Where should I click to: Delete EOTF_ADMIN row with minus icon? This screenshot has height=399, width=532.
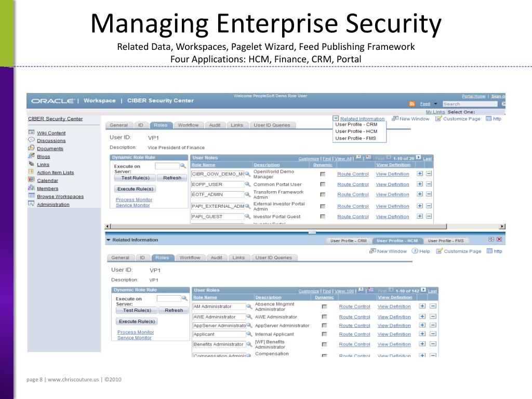click(429, 194)
